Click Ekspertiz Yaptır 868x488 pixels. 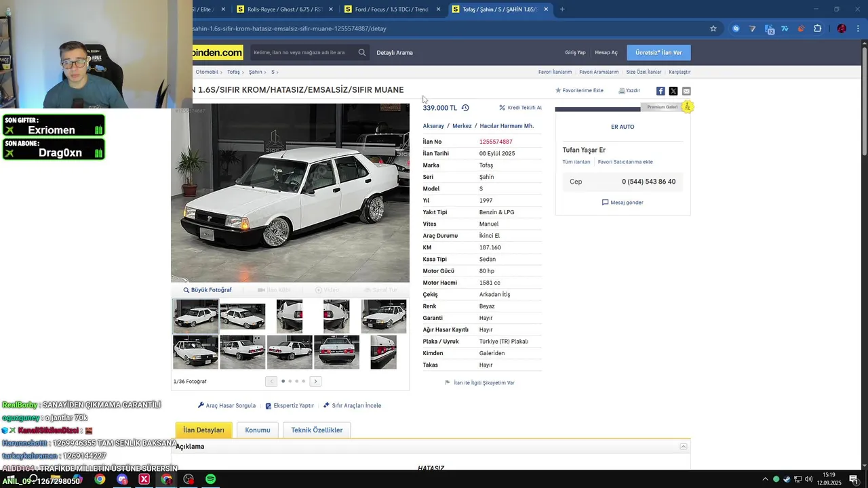point(290,405)
